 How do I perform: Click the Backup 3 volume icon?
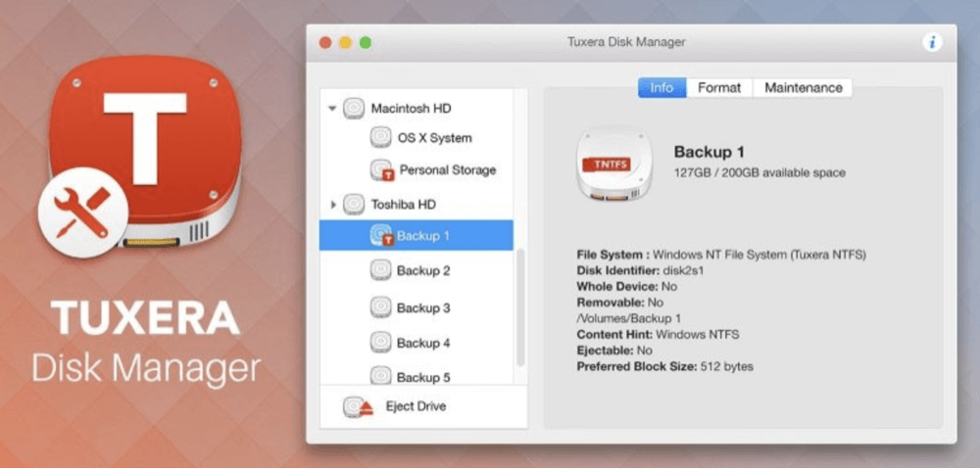[x=380, y=307]
